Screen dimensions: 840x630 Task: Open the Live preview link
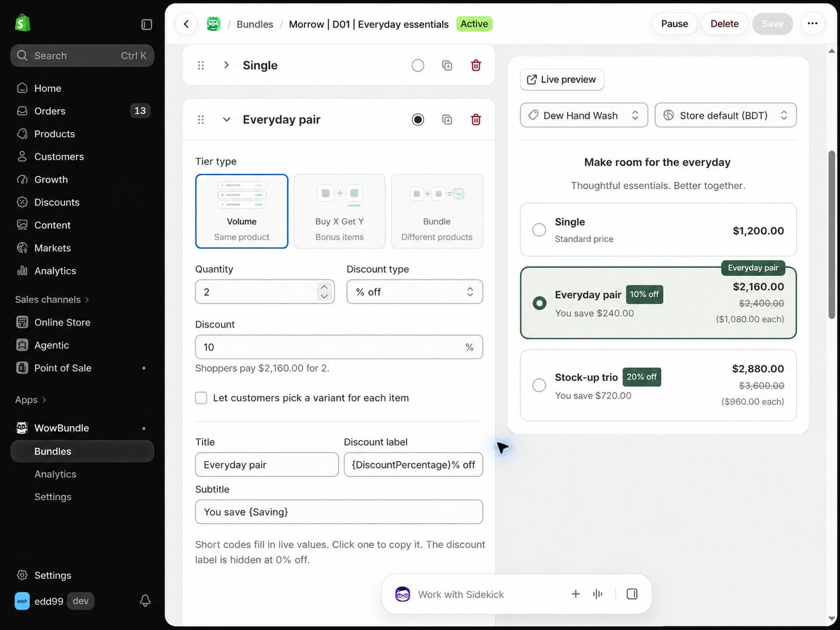click(562, 79)
